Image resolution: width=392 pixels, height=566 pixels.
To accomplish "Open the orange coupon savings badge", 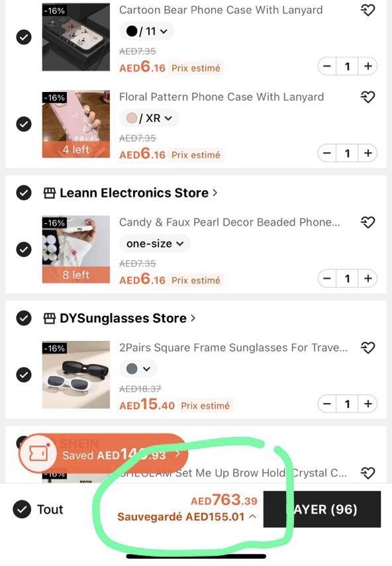I will click(x=103, y=454).
